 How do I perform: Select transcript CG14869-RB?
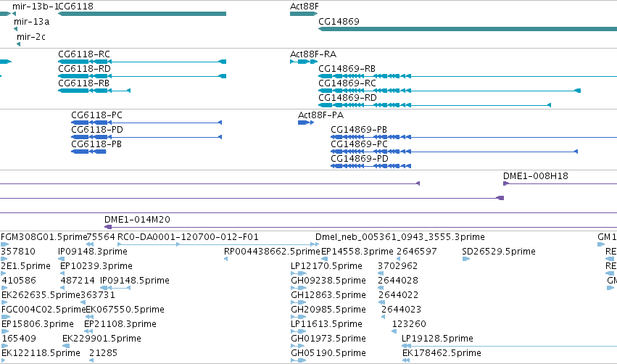(468, 76)
